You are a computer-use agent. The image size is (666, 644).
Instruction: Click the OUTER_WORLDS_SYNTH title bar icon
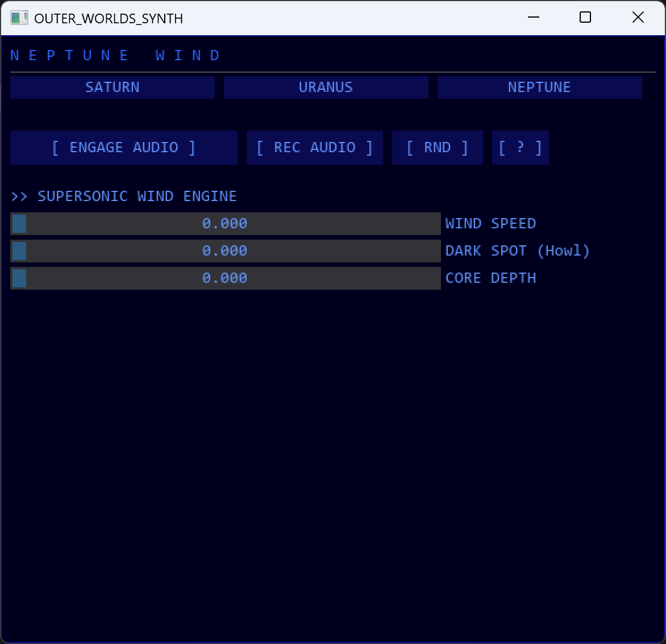point(20,18)
